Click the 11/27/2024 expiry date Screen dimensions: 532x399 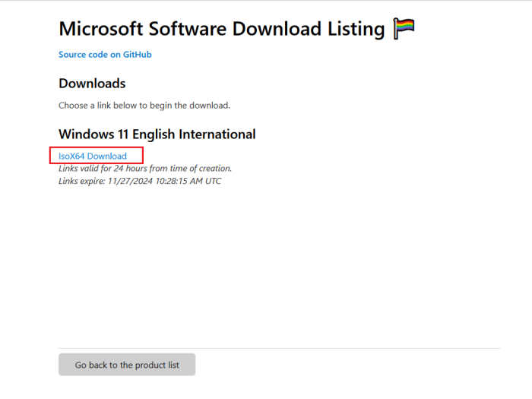point(131,182)
